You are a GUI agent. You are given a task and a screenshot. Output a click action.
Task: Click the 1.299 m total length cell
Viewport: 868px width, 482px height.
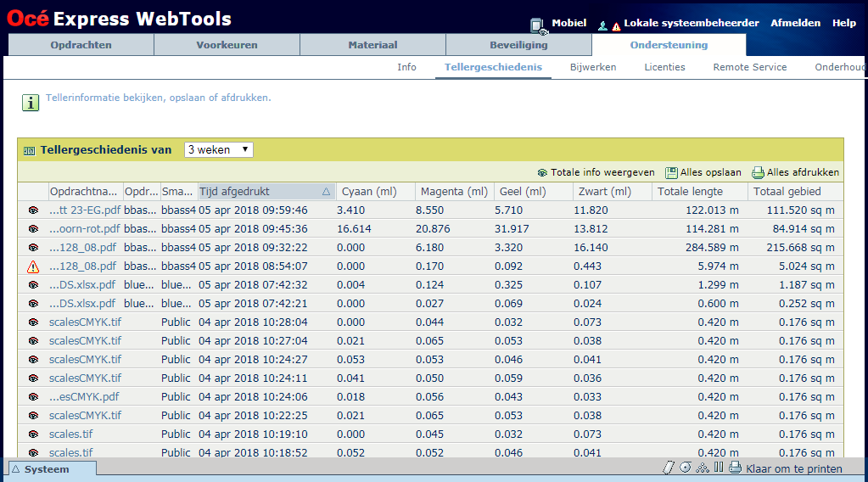click(718, 285)
